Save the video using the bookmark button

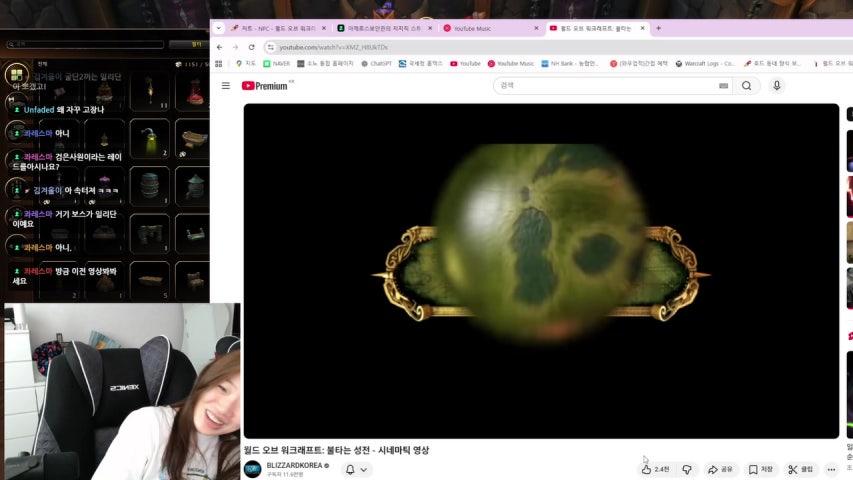tap(761, 469)
